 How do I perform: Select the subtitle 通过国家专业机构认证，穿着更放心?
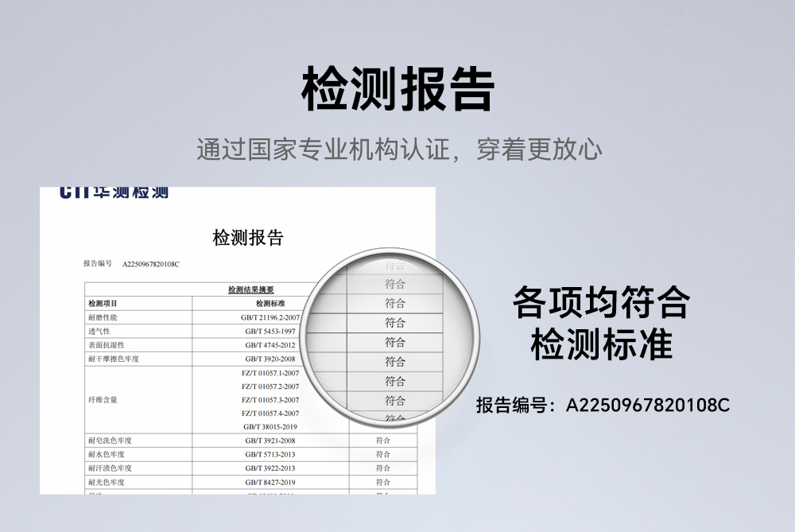click(397, 150)
